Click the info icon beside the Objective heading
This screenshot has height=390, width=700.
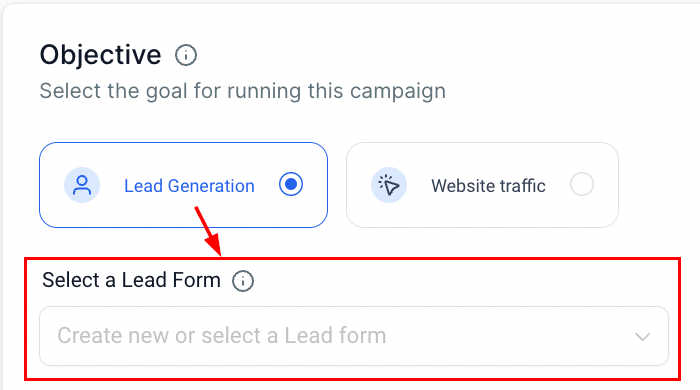pyautogui.click(x=186, y=55)
